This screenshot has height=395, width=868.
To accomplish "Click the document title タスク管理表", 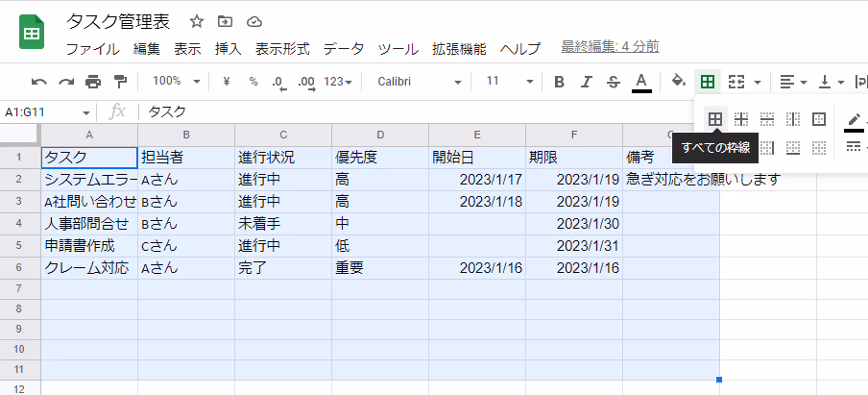I will click(x=118, y=21).
